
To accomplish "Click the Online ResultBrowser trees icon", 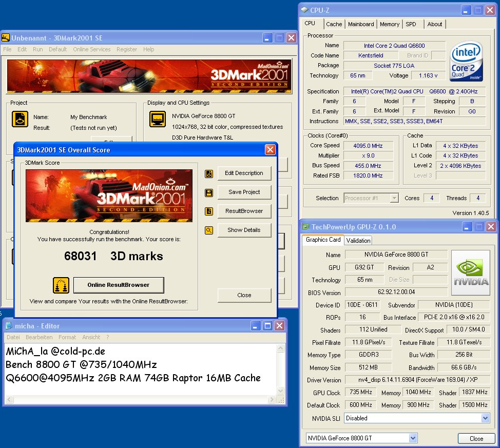I will [61, 285].
